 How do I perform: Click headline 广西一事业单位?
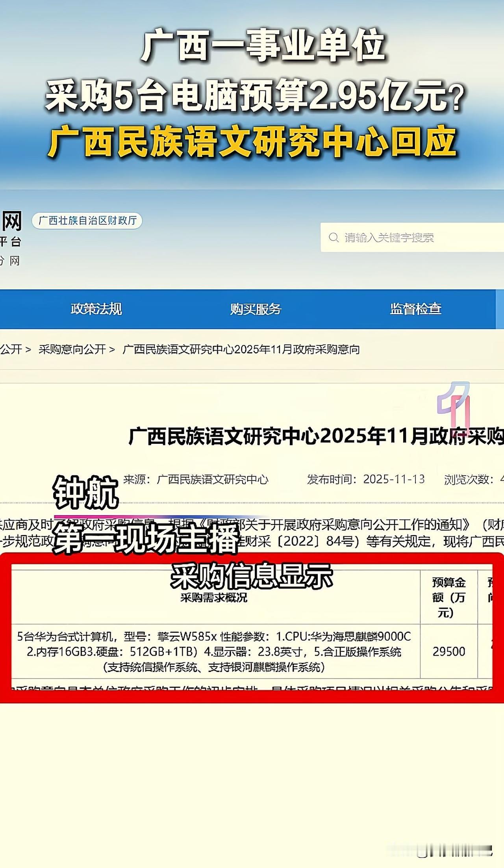pos(263,46)
